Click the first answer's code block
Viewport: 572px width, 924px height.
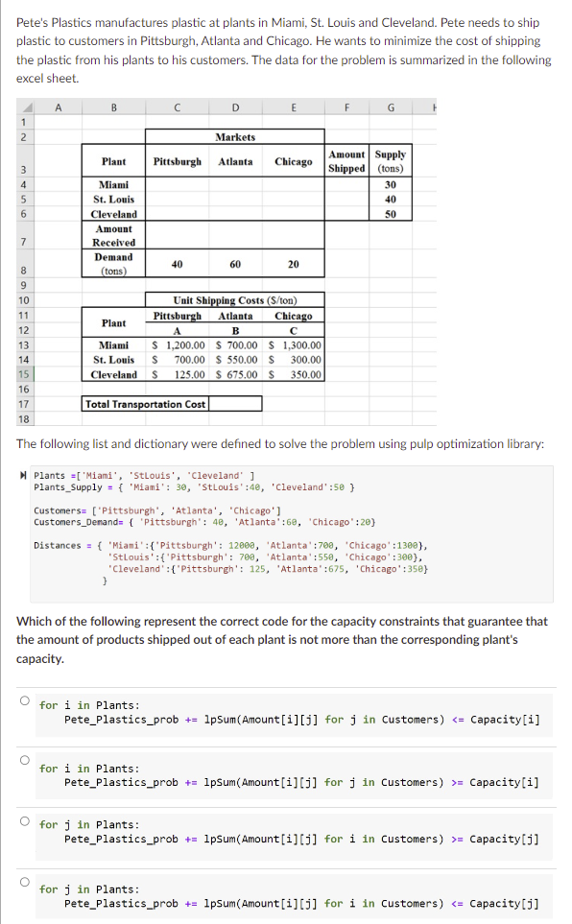pos(294,713)
